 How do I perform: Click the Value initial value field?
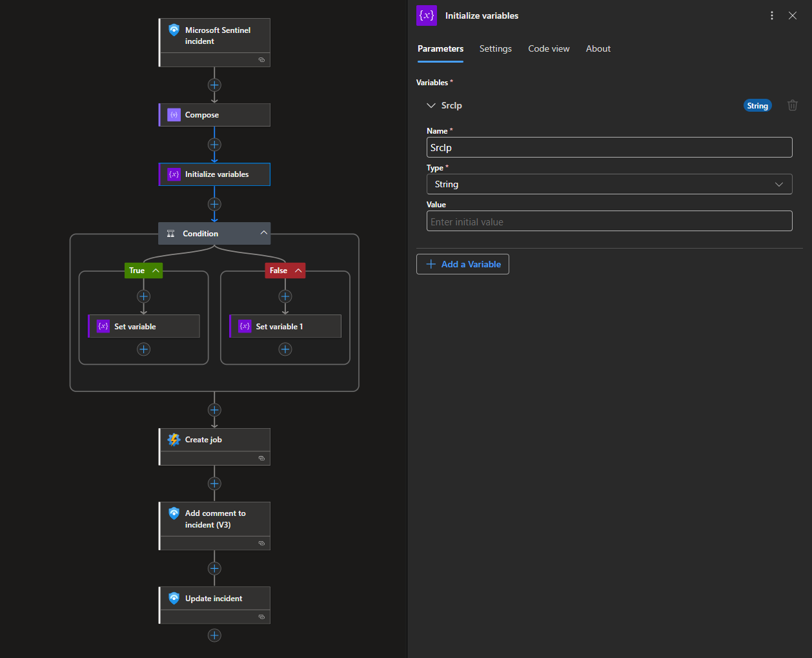click(x=609, y=221)
